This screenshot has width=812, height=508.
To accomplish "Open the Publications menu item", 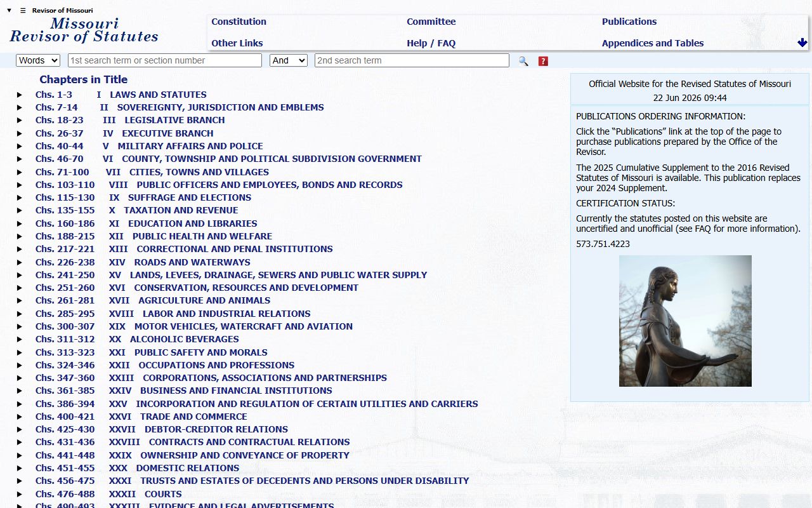I will pos(629,22).
